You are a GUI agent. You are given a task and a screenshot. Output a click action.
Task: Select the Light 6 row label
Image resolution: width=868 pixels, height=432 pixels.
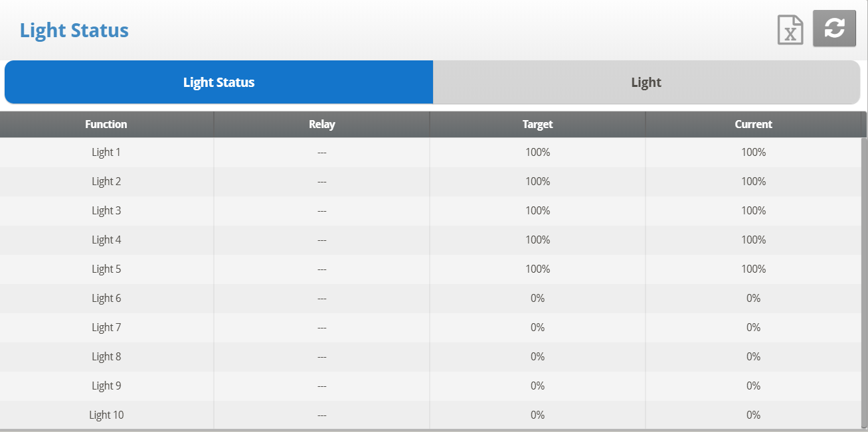click(x=106, y=298)
